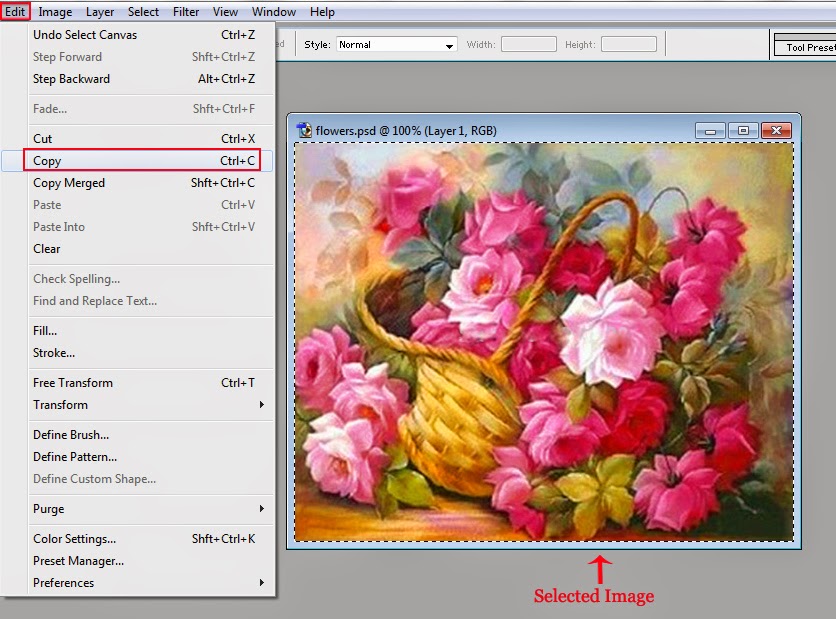Choose Free Transform
This screenshot has width=836, height=619.
pos(143,383)
